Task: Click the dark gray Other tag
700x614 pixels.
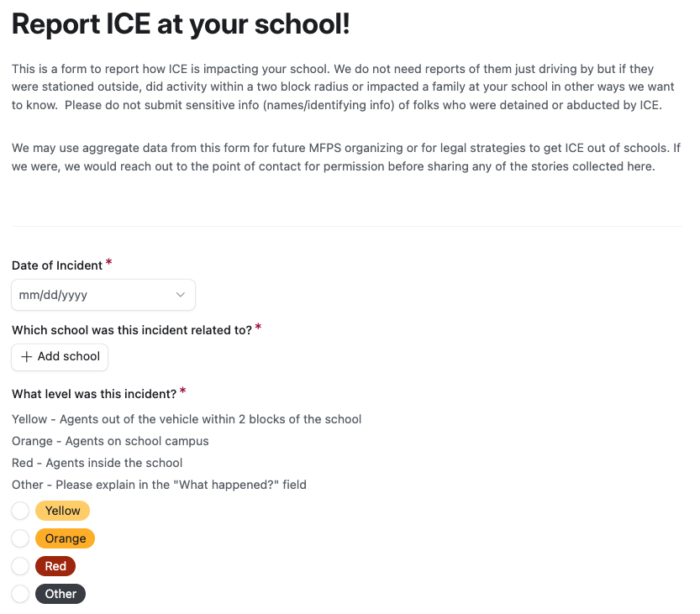Action: click(x=61, y=594)
